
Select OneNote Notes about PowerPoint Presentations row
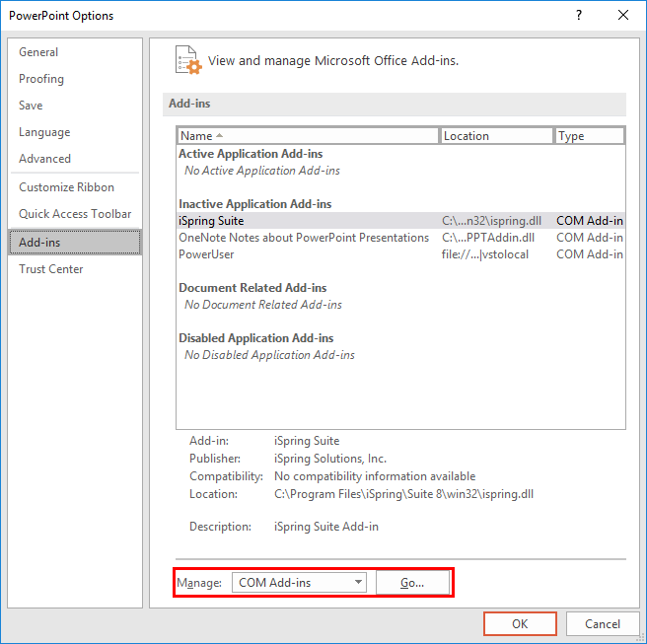pos(400,238)
